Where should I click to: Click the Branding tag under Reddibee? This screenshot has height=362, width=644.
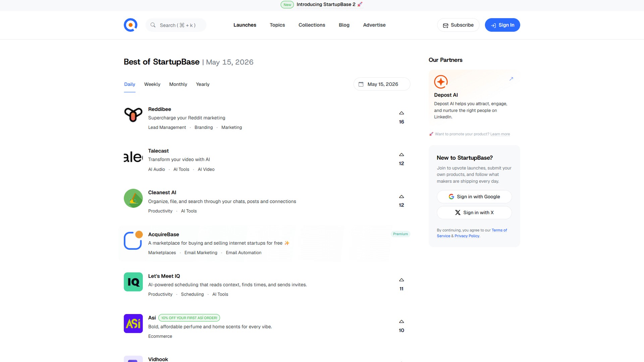tap(204, 127)
